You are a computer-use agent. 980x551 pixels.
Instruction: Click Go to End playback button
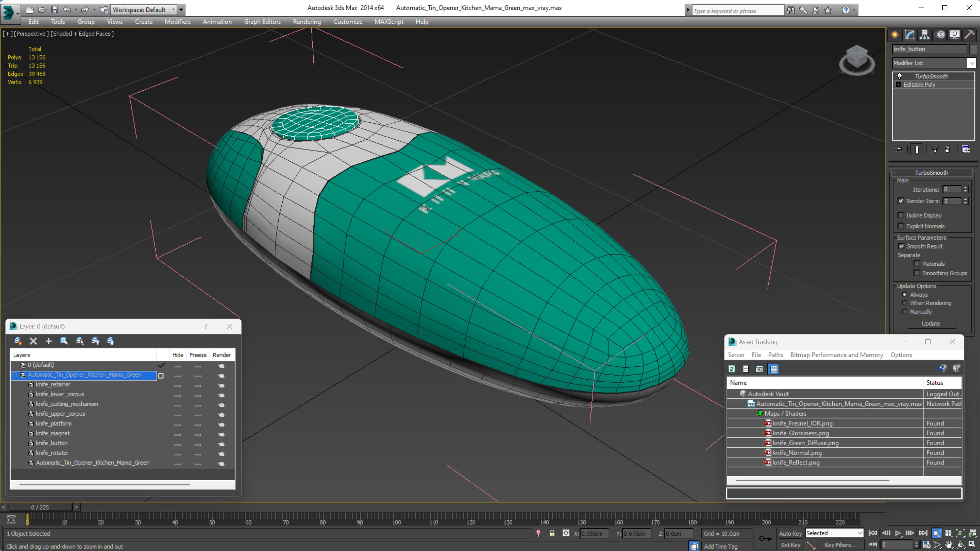click(923, 533)
